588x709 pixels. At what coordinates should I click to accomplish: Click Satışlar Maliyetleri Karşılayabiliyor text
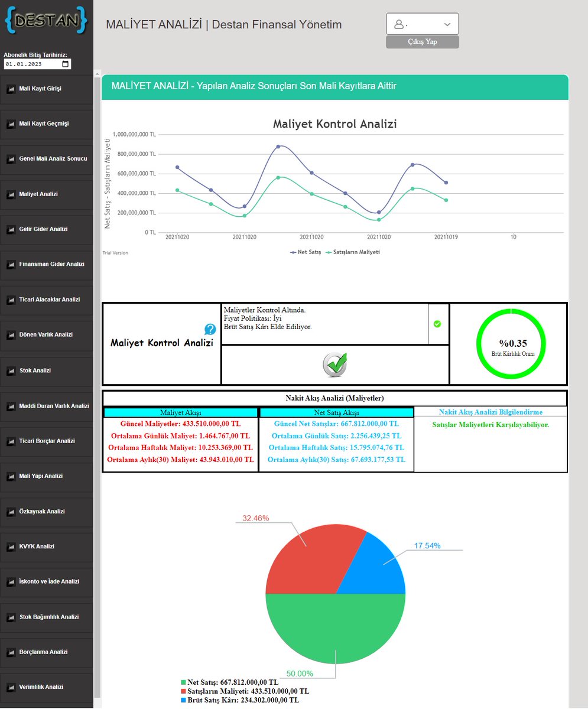tap(490, 425)
